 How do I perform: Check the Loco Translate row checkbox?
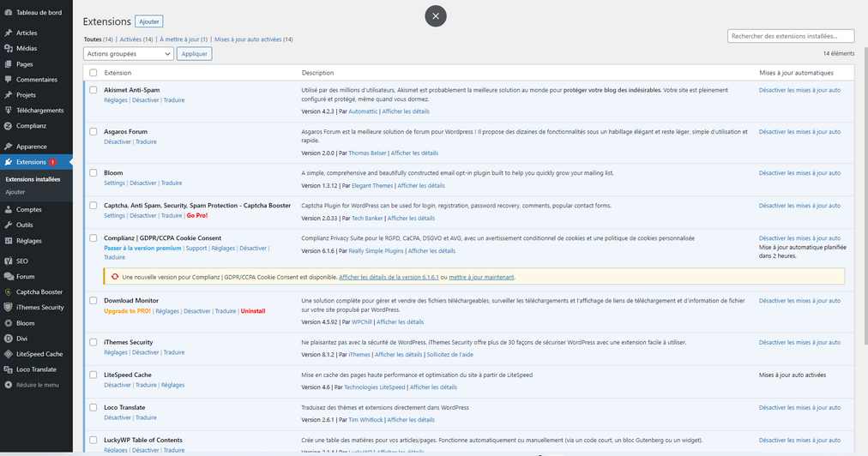[93, 407]
